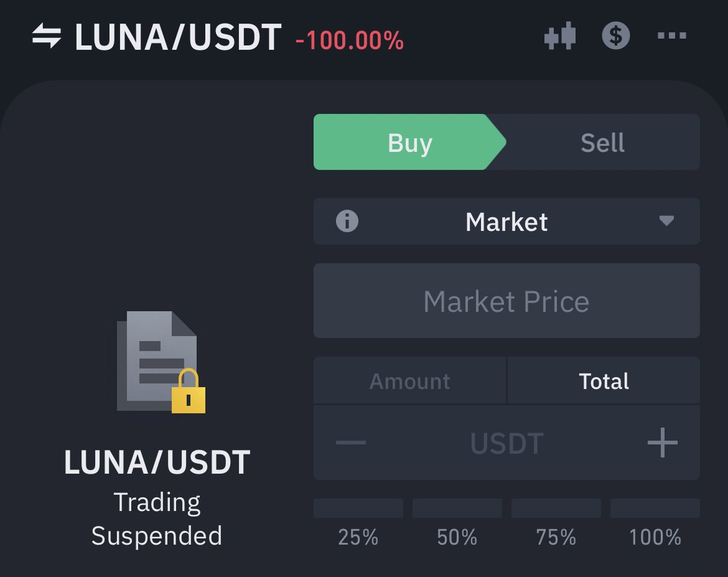Click the info icon beside Market
The height and width of the screenshot is (577, 728).
point(347,221)
